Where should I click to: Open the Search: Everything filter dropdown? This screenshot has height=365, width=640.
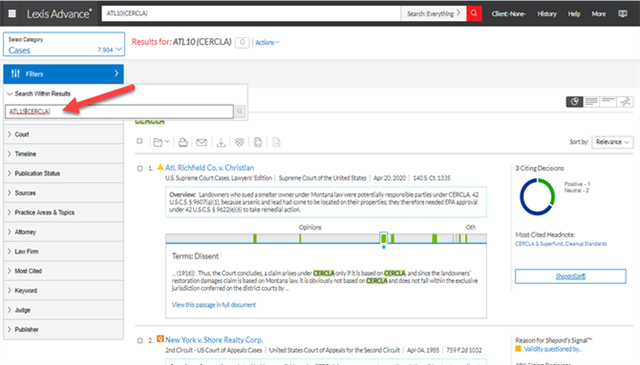433,13
